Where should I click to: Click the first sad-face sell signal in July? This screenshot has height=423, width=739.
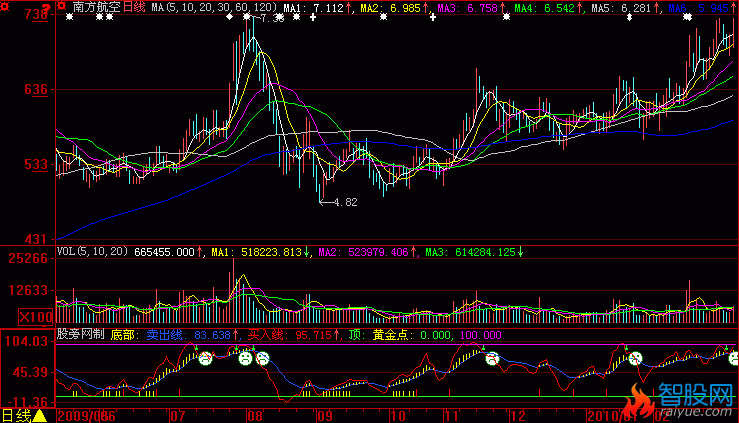tap(205, 358)
